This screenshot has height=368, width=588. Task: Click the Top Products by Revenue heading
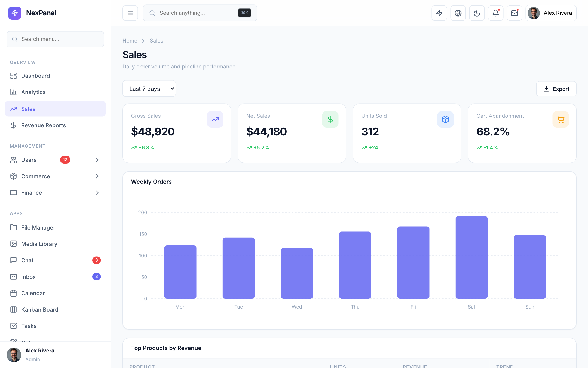166,348
